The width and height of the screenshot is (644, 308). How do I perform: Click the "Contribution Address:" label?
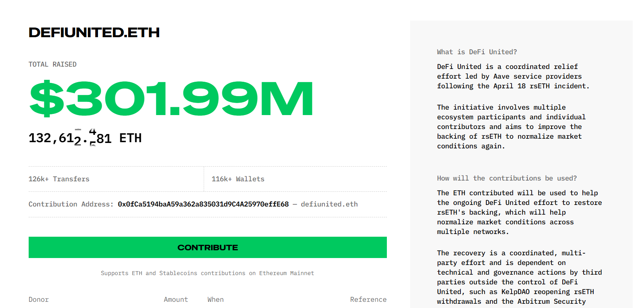(71, 204)
